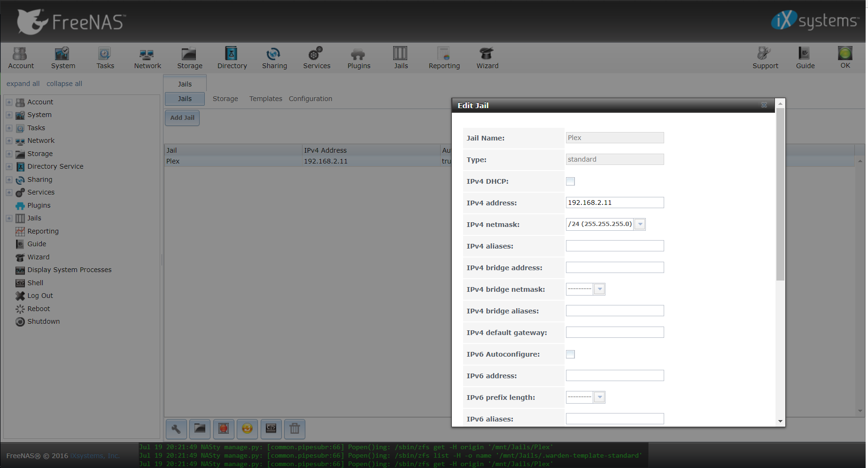This screenshot has width=868, height=468.
Task: Expand the Tasks tree node
Action: (x=9, y=128)
